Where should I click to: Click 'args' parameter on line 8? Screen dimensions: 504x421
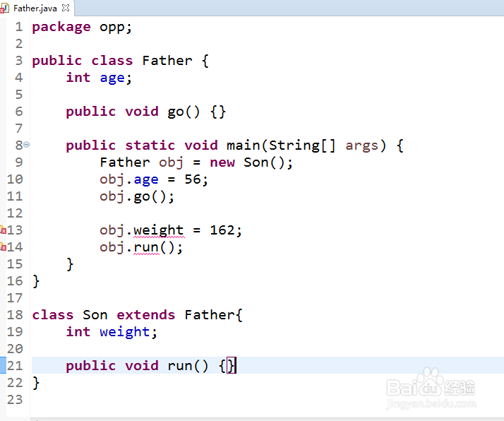click(362, 146)
